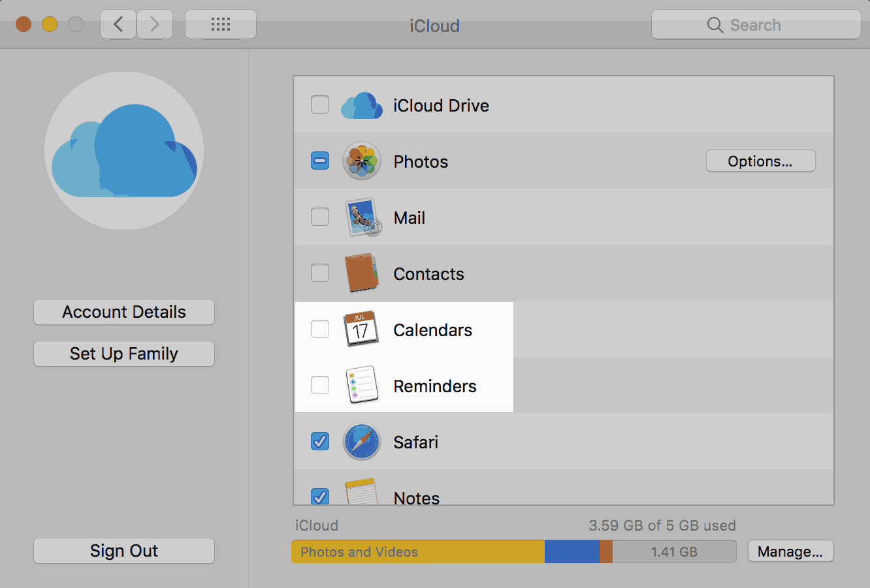Click the Safari compass icon
This screenshot has height=588, width=870.
[x=362, y=442]
